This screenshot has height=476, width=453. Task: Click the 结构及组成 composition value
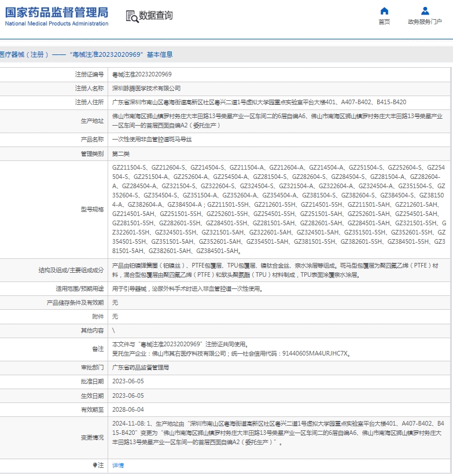click(x=275, y=270)
